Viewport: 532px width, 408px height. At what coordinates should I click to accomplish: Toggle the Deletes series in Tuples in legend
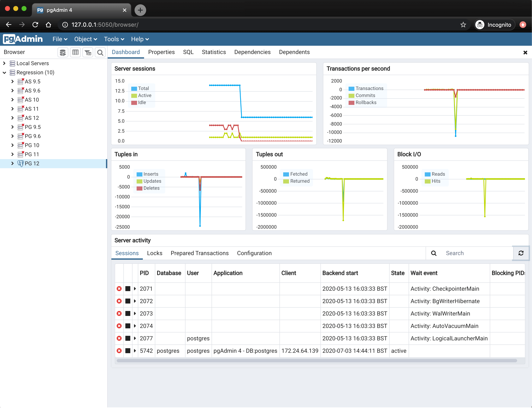tap(148, 188)
